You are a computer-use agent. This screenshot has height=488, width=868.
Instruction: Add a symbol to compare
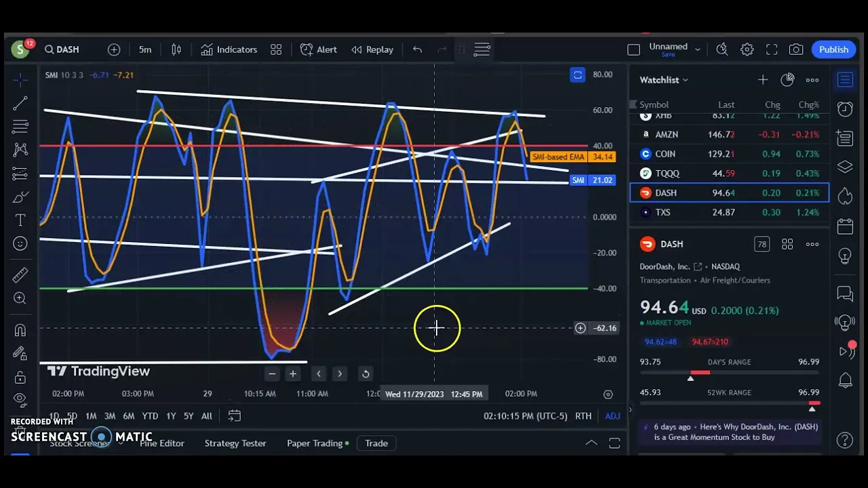click(x=114, y=49)
